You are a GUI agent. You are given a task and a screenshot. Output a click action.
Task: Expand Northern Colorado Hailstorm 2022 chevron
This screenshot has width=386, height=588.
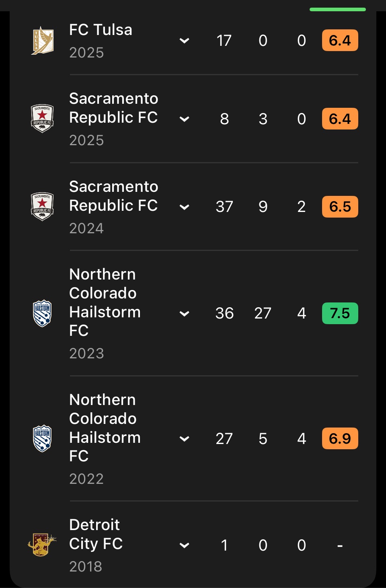point(184,439)
